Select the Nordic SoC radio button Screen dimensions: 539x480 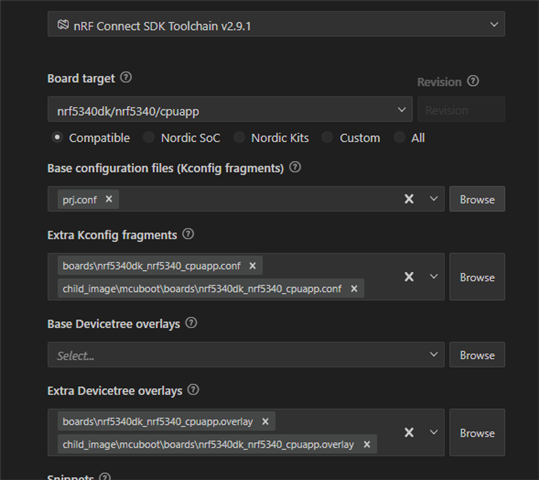coord(148,138)
